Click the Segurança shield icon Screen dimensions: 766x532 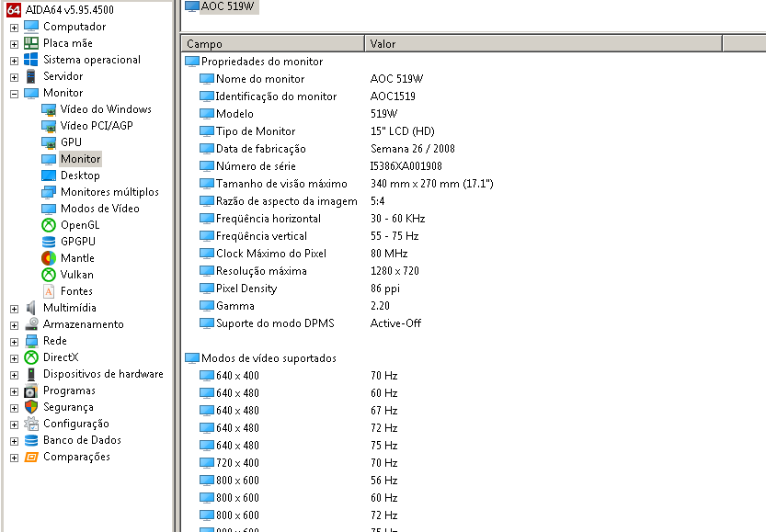click(x=31, y=407)
